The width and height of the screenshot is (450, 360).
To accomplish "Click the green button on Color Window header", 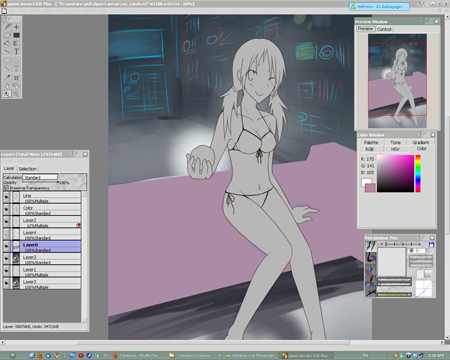I will [x=432, y=135].
